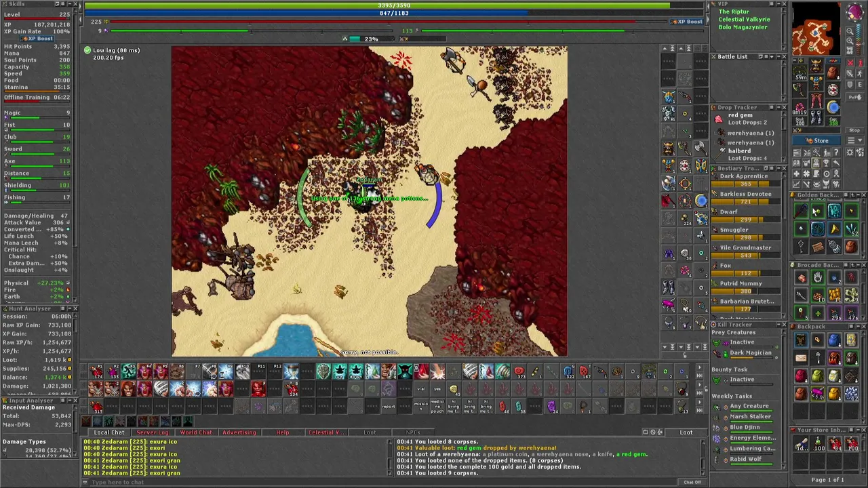
Task: Open the trophy icon under Store
Action: point(826,163)
